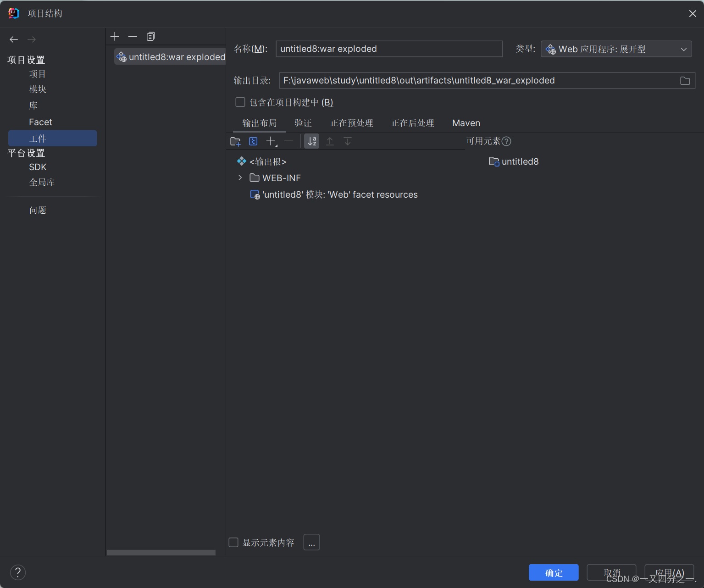Open help for available elements
This screenshot has height=588, width=704.
[x=506, y=141]
